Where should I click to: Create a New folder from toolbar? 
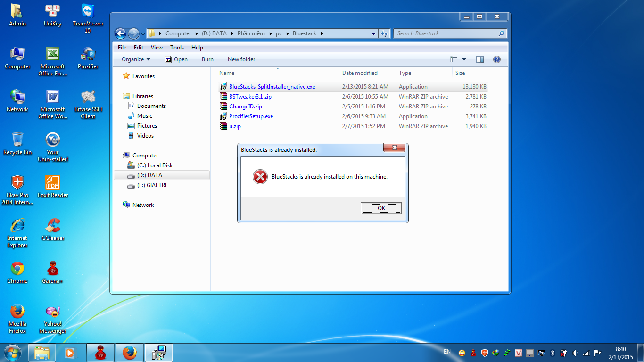click(241, 59)
